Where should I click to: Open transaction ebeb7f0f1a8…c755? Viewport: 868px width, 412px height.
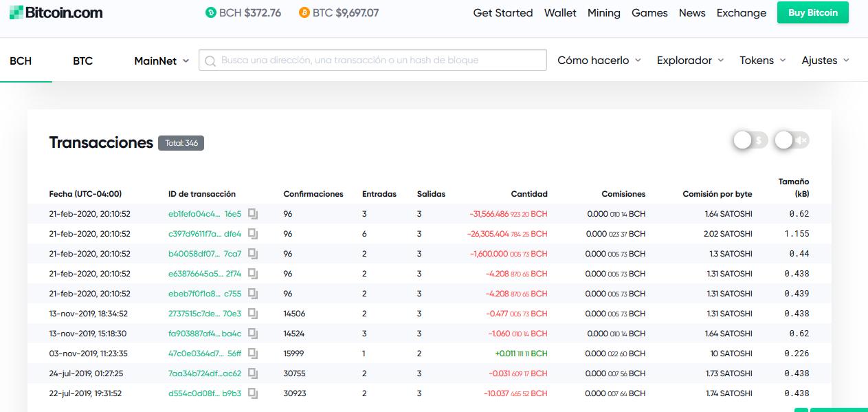205,294
